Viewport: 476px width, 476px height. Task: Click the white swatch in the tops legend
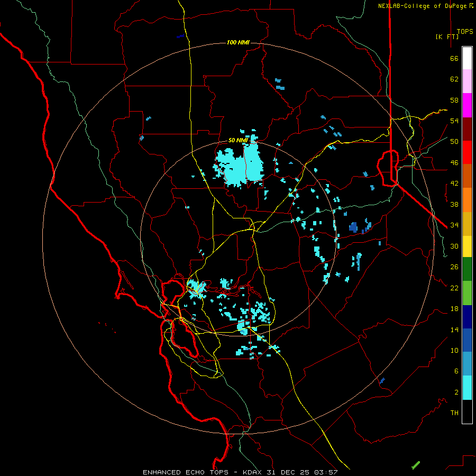[467, 58]
